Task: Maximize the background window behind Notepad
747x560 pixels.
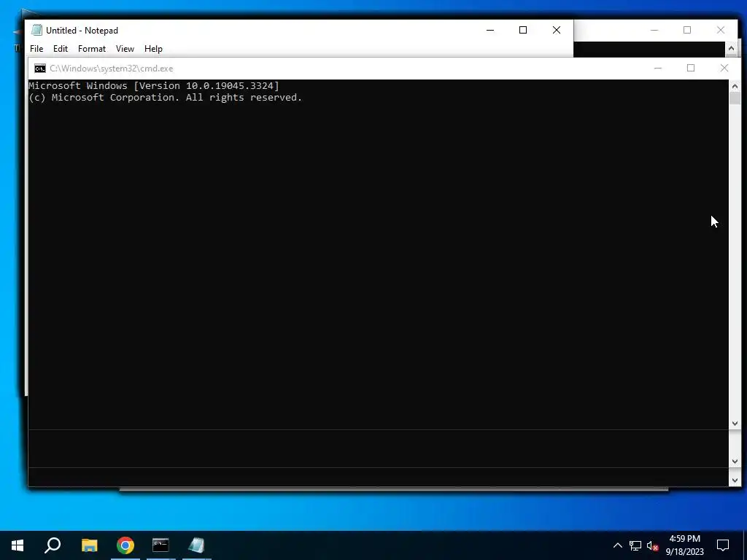Action: [x=687, y=30]
